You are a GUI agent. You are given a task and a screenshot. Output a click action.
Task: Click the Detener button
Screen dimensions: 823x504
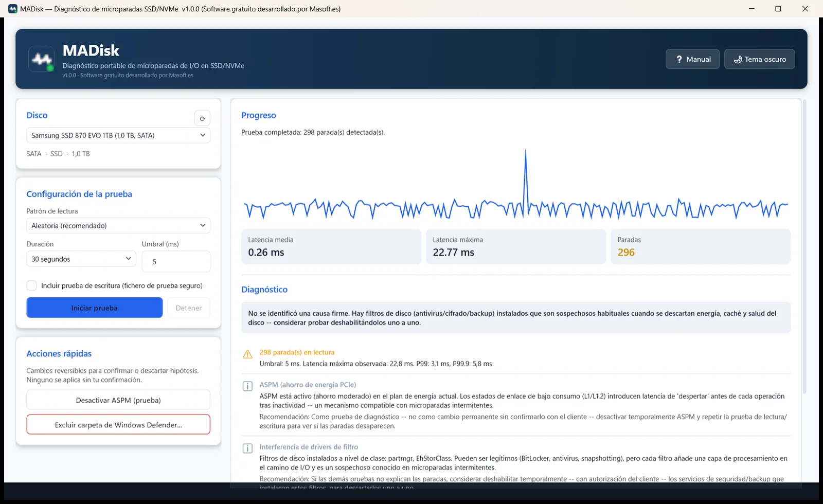point(189,308)
